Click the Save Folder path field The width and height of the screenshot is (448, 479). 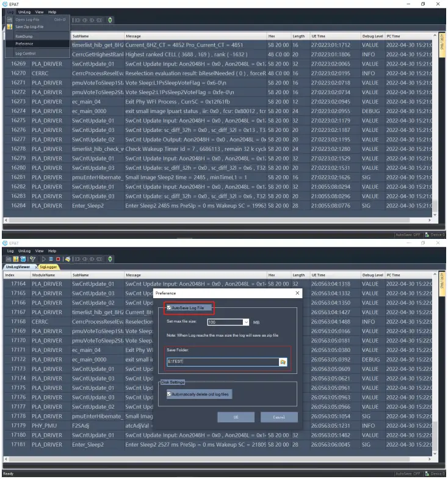223,362
